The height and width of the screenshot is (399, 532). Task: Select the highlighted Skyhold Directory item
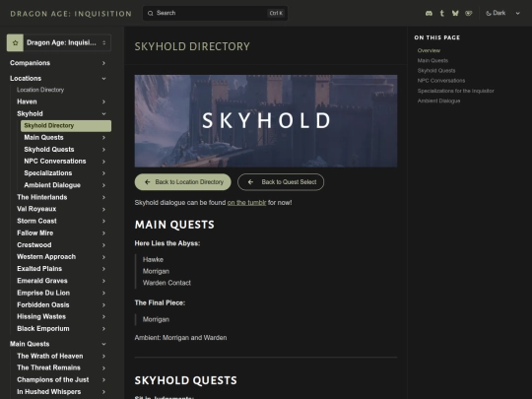(66, 126)
